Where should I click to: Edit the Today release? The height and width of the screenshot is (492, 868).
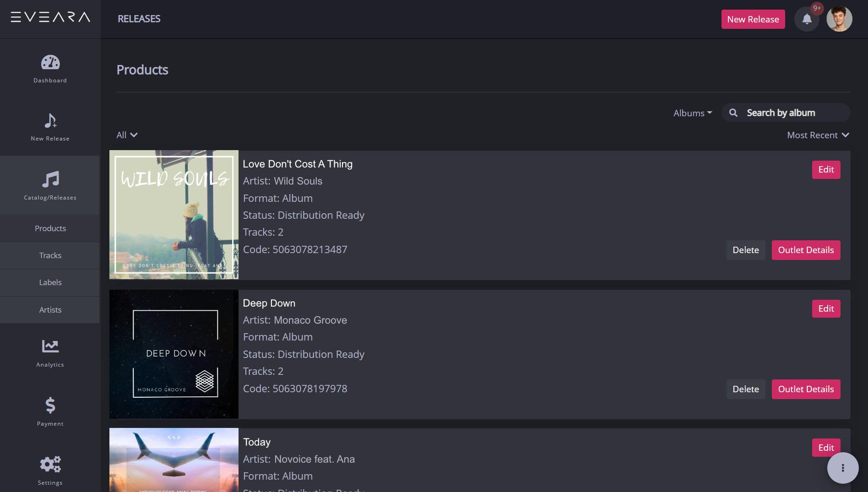826,448
